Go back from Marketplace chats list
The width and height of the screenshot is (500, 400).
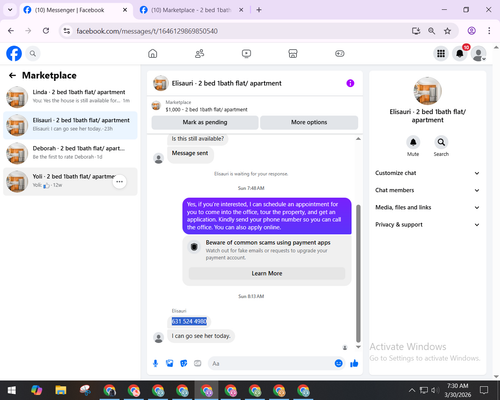click(12, 76)
